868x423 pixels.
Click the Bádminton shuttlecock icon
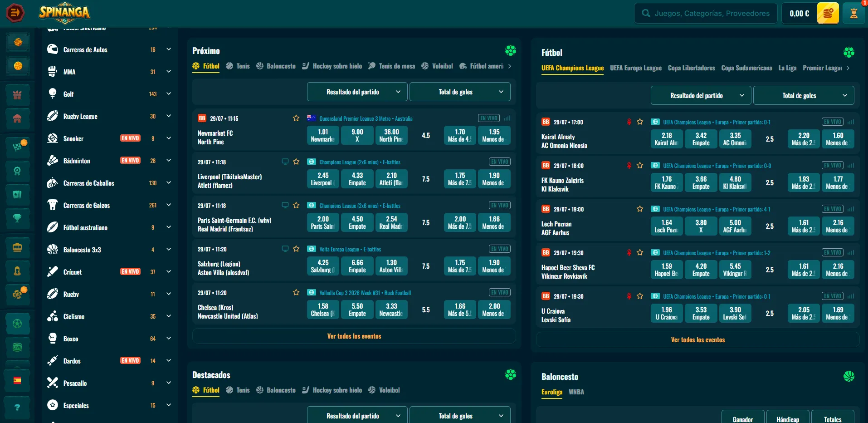click(53, 160)
